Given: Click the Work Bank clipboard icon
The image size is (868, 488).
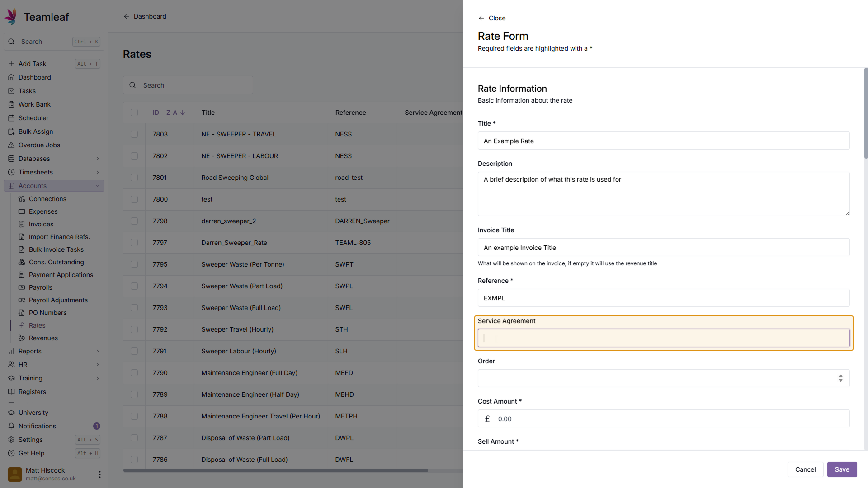Looking at the screenshot, I should [11, 104].
